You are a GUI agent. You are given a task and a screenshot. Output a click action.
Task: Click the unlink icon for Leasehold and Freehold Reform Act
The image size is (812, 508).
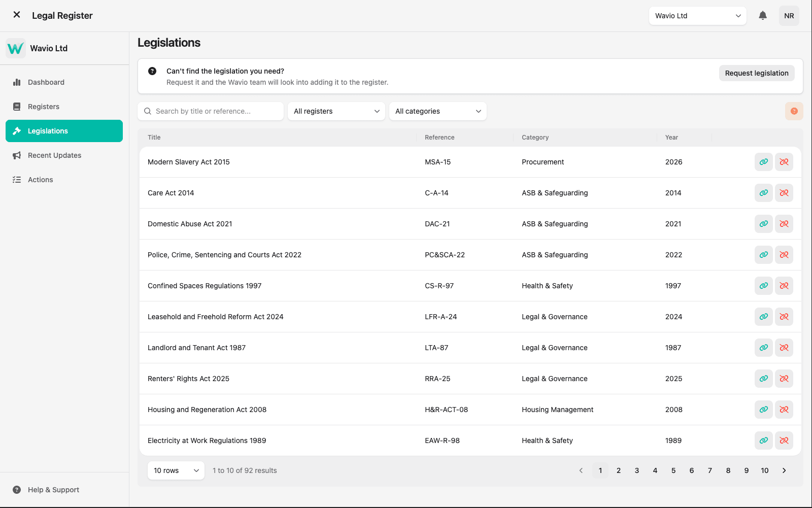[784, 317]
